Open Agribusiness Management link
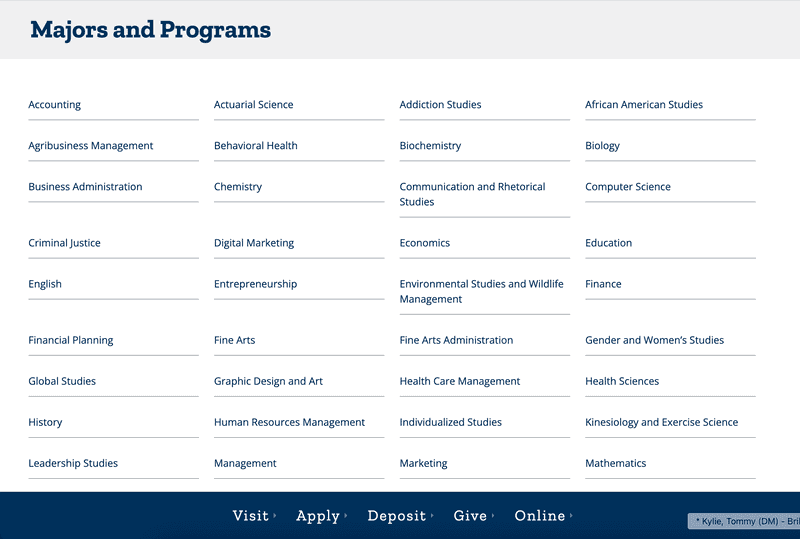Image resolution: width=800 pixels, height=539 pixels. click(x=91, y=145)
